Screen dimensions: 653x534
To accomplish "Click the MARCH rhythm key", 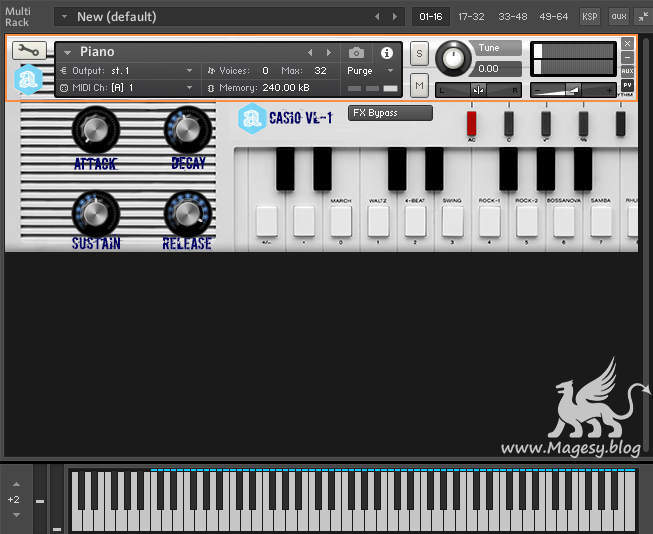I will pos(341,221).
